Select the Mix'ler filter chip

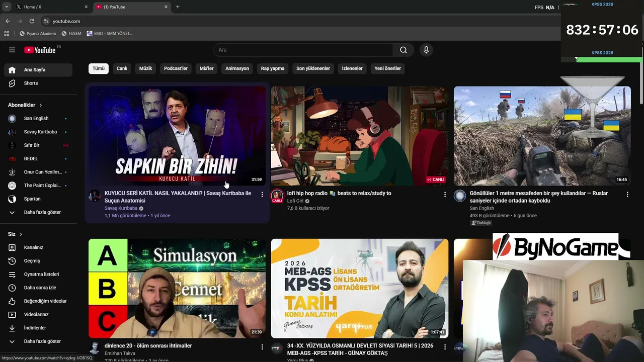click(206, 68)
